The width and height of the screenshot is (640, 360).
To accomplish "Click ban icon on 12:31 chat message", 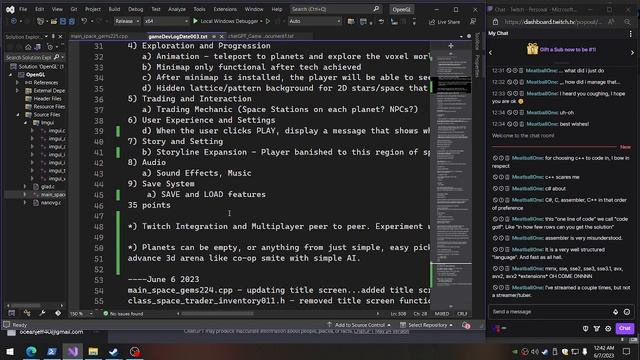I will [509, 71].
